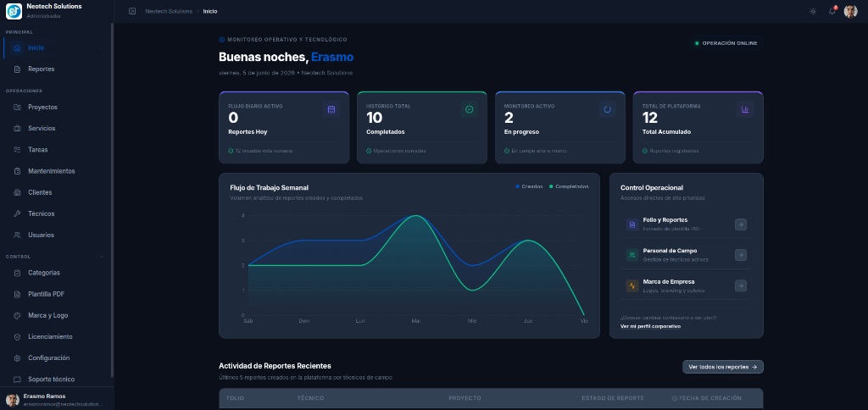The height and width of the screenshot is (410, 868).
Task: Collapse the Control section chevron in the sidebar
Action: click(x=102, y=257)
